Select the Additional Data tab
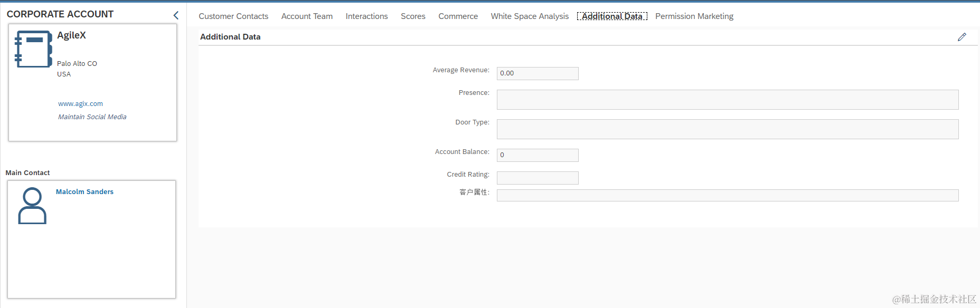The height and width of the screenshot is (308, 980). pos(612,16)
